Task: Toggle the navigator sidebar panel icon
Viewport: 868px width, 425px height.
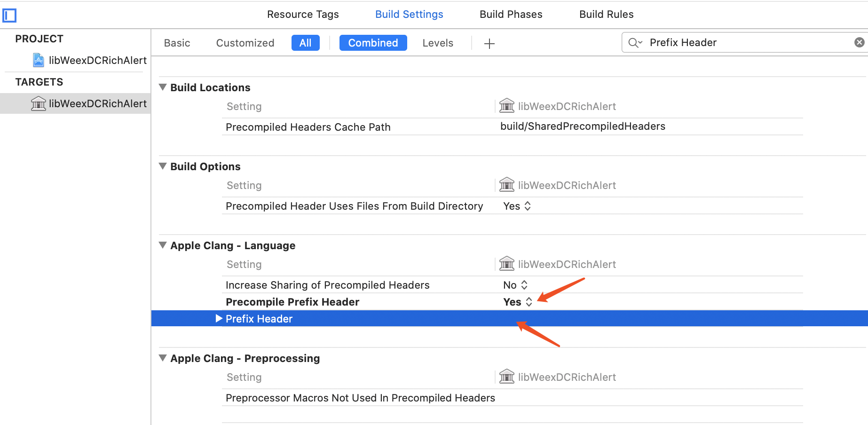Action: (x=9, y=16)
